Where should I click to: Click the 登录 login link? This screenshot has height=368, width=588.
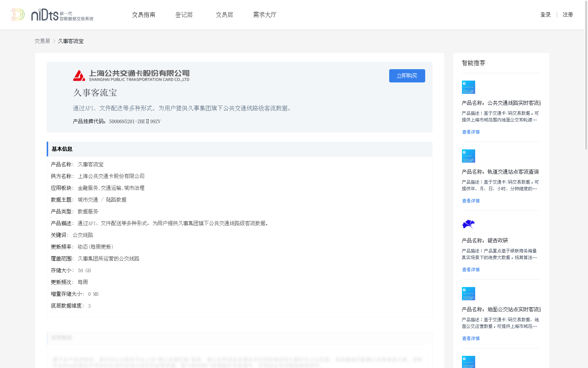545,15
